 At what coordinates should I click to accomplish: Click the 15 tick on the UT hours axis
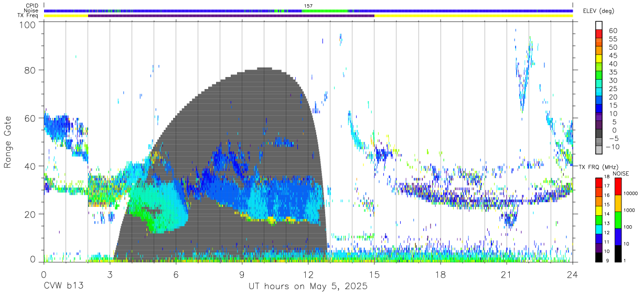[374, 274]
